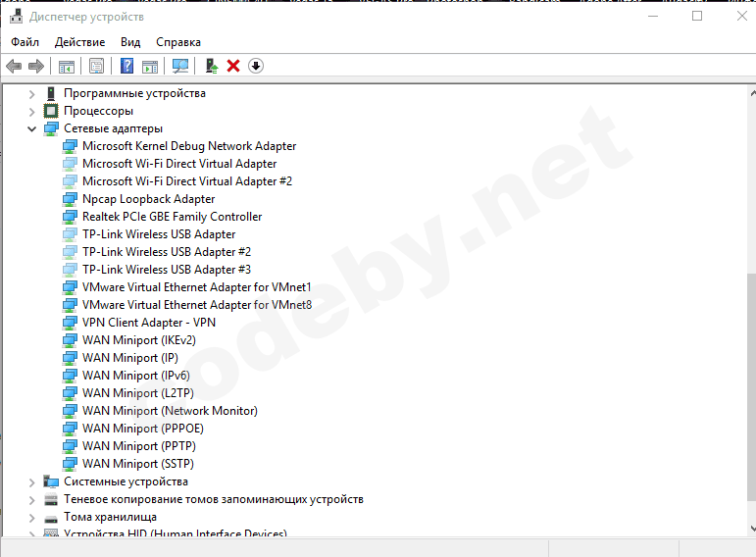Toggle the console tree pane icon
Image resolution: width=756 pixels, height=557 pixels.
pyautogui.click(x=67, y=66)
